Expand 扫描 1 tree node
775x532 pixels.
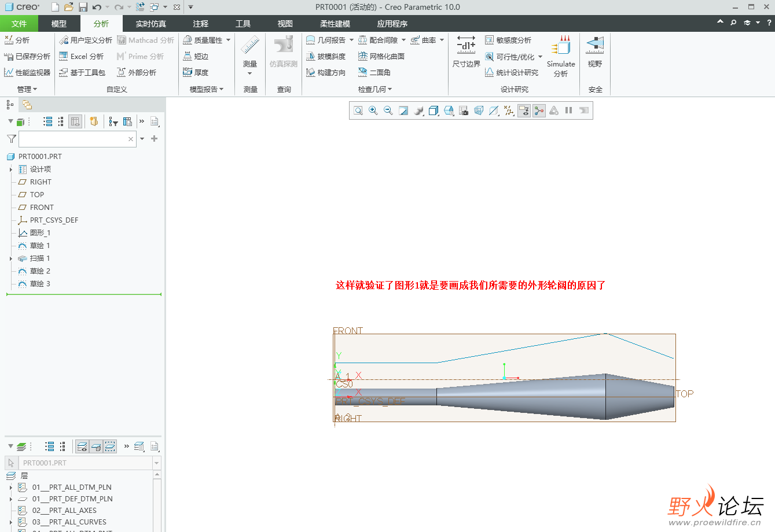point(10,258)
